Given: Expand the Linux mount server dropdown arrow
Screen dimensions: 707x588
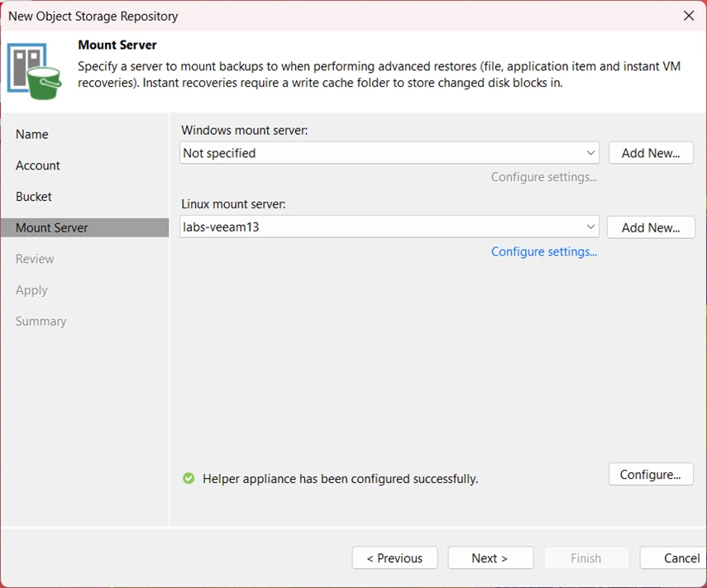Looking at the screenshot, I should 590,227.
